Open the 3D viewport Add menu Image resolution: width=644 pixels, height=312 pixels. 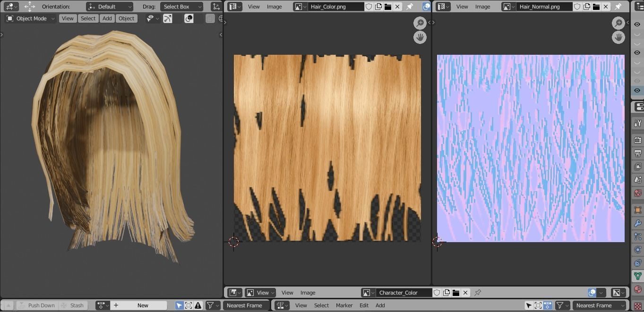pyautogui.click(x=107, y=18)
